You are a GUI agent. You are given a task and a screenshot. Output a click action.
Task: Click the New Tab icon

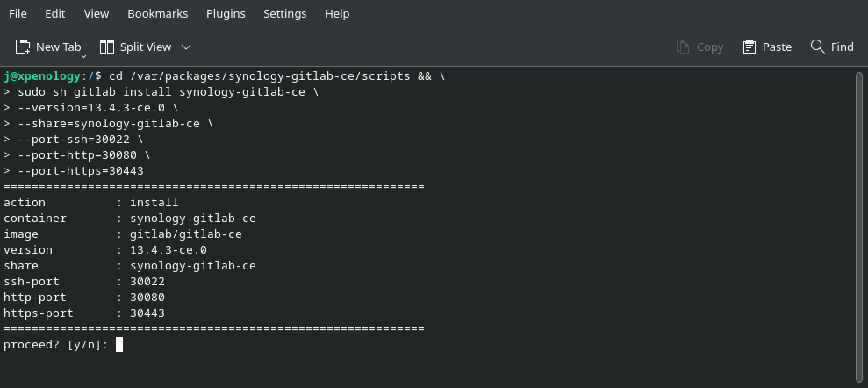click(x=23, y=47)
